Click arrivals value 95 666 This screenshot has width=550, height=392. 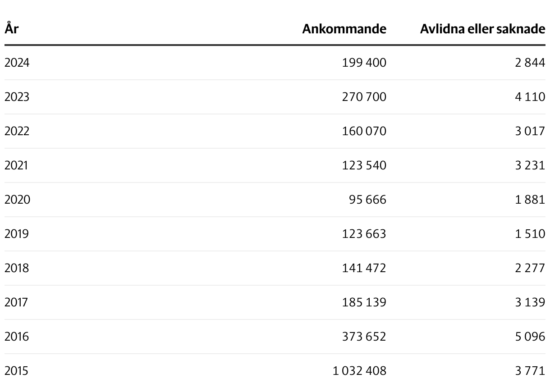click(367, 200)
